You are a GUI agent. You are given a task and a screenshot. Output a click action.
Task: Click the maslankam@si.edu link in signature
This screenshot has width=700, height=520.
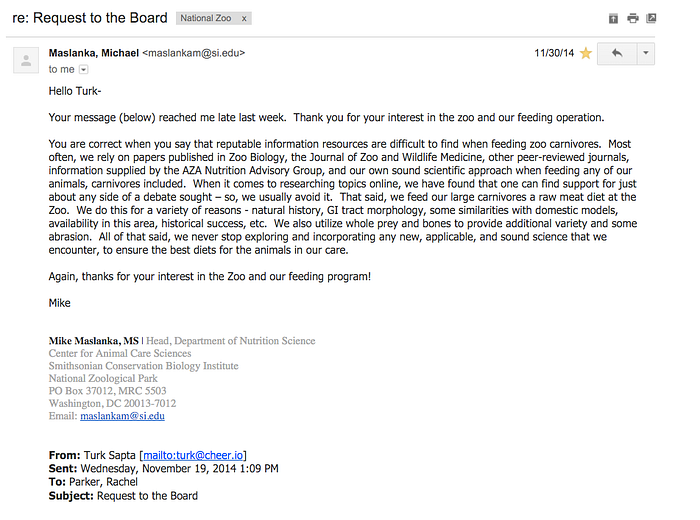[x=122, y=416]
